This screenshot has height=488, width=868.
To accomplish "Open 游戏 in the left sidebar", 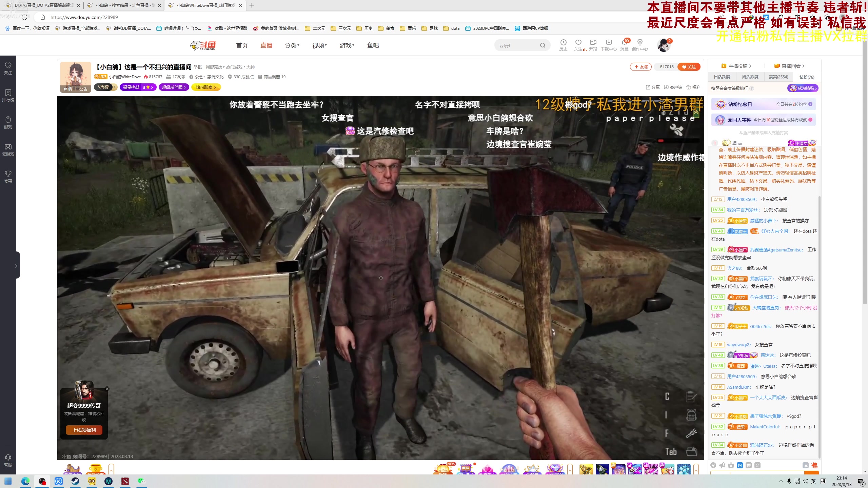I will [x=8, y=122].
